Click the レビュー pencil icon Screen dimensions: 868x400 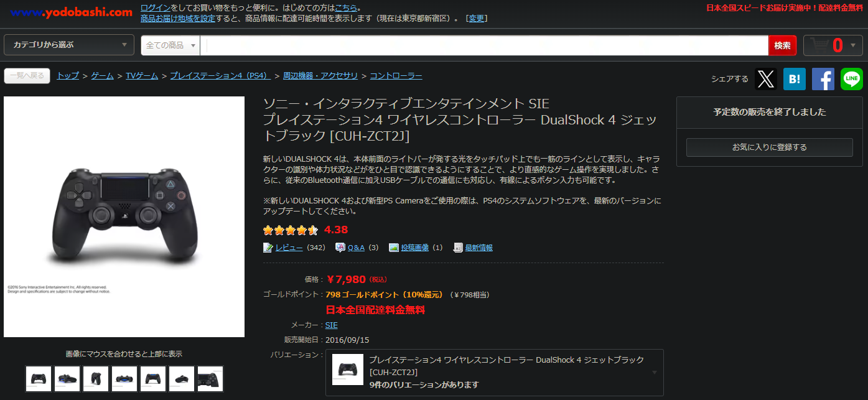pyautogui.click(x=268, y=248)
